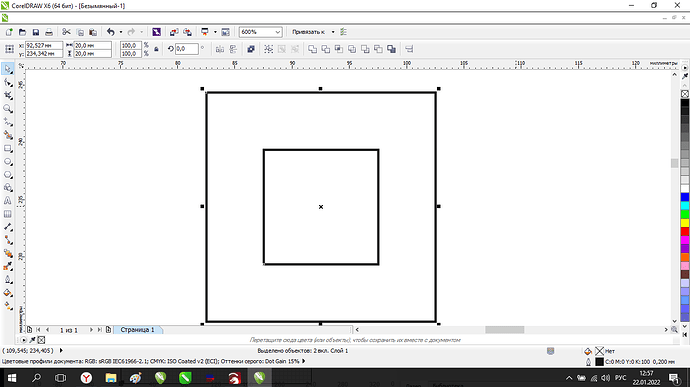Select the Rectangle tool

tap(7, 148)
